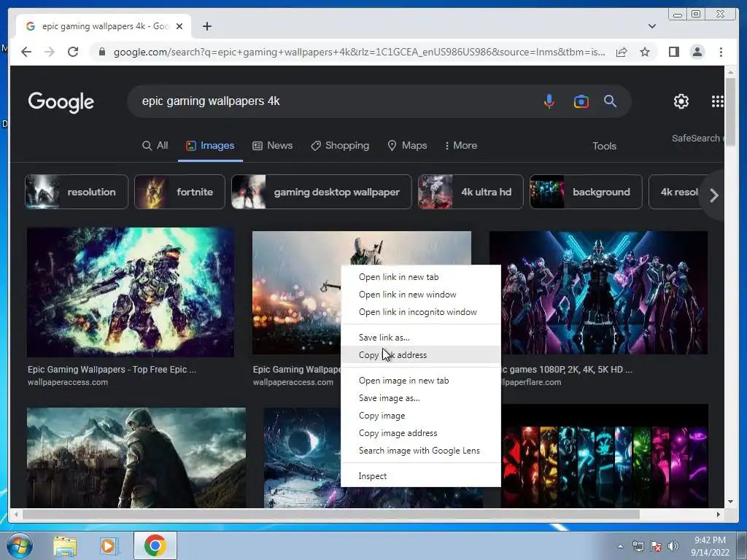Open the volume control in the tray
The height and width of the screenshot is (560, 747).
click(x=673, y=546)
